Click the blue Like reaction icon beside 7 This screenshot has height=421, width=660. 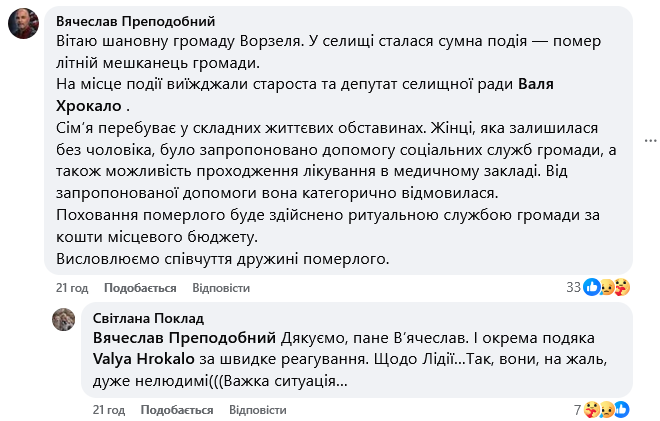point(621,410)
